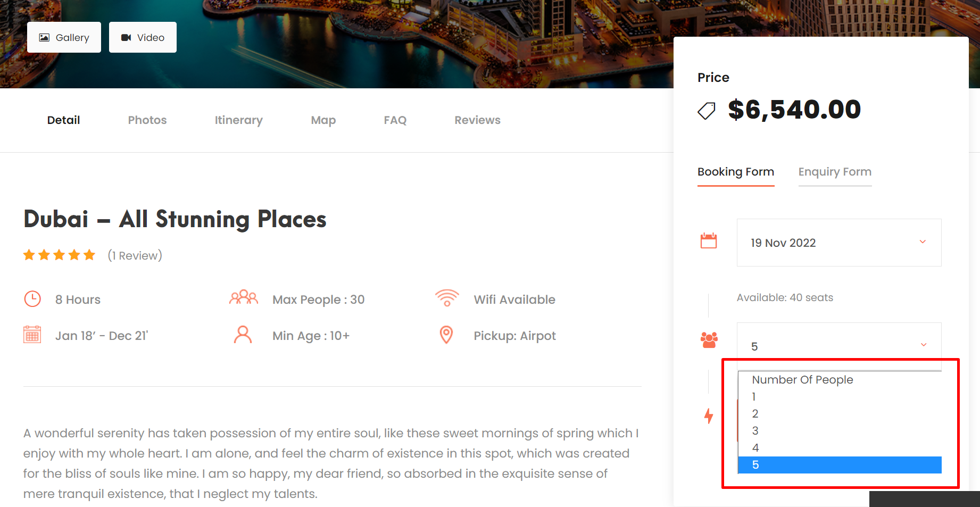Select option 3 in people list

[x=840, y=431]
